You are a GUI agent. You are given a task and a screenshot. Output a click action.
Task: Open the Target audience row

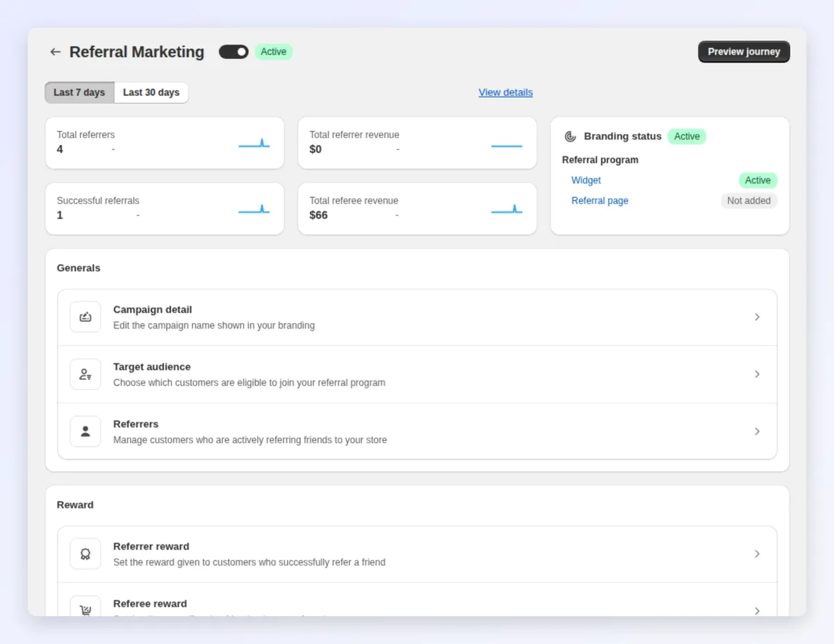click(417, 374)
